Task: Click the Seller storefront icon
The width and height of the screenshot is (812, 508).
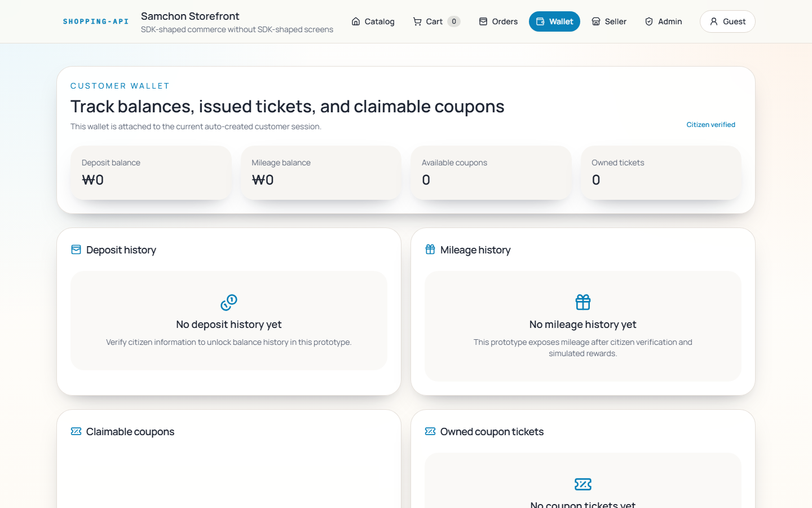Action: [596, 21]
